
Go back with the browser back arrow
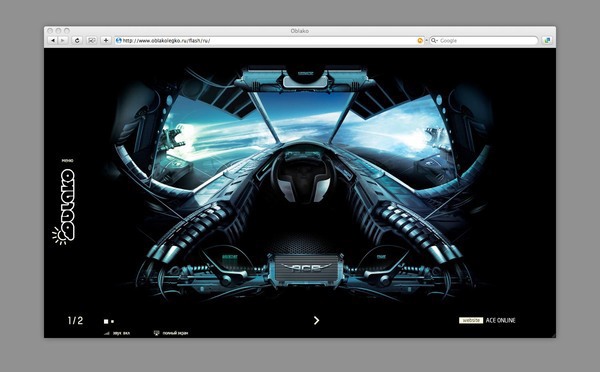53,41
